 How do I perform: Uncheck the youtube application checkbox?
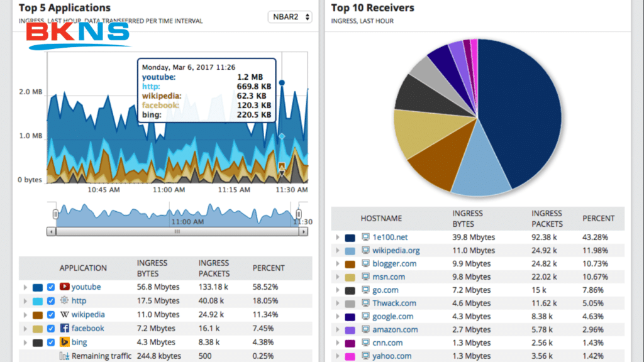pos(51,287)
